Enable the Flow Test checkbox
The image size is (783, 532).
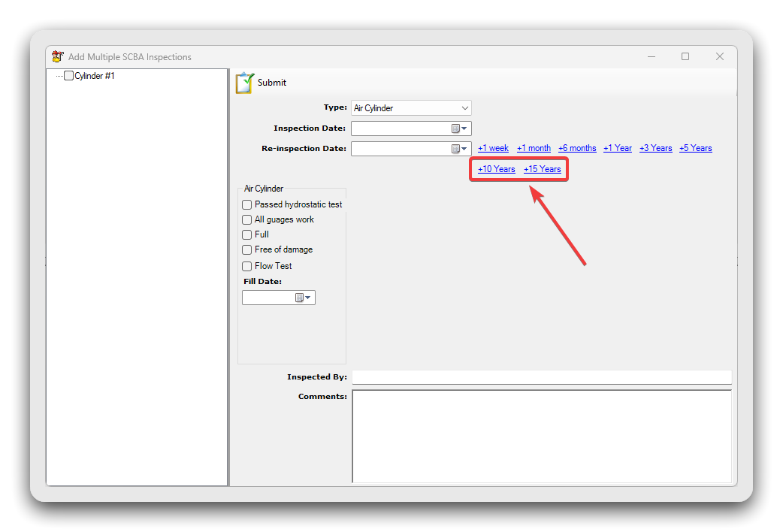point(246,266)
